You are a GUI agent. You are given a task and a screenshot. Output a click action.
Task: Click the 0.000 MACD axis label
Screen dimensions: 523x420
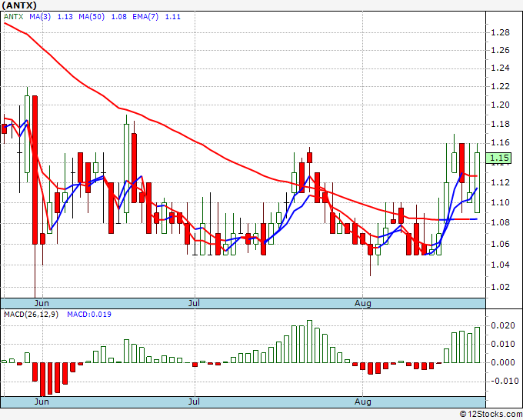click(503, 362)
